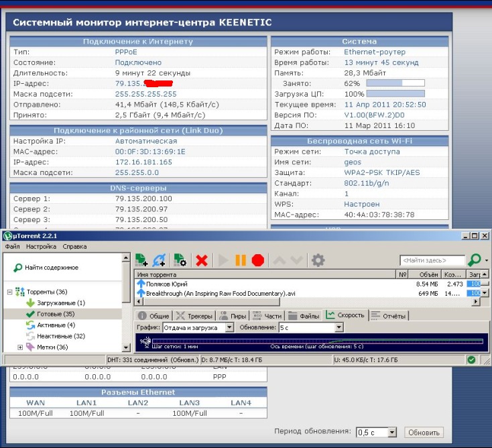Select the 'Поляков Юрий' torrent row
The width and height of the screenshot is (492, 448).
click(x=308, y=284)
